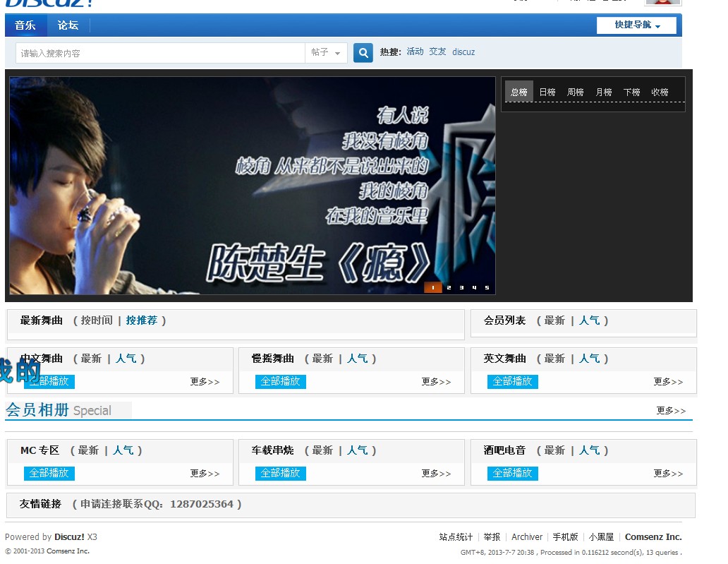Viewport: 728px width, 564px height.
Task: Click 更多>> in 英文舞曲 section
Action: (x=668, y=381)
